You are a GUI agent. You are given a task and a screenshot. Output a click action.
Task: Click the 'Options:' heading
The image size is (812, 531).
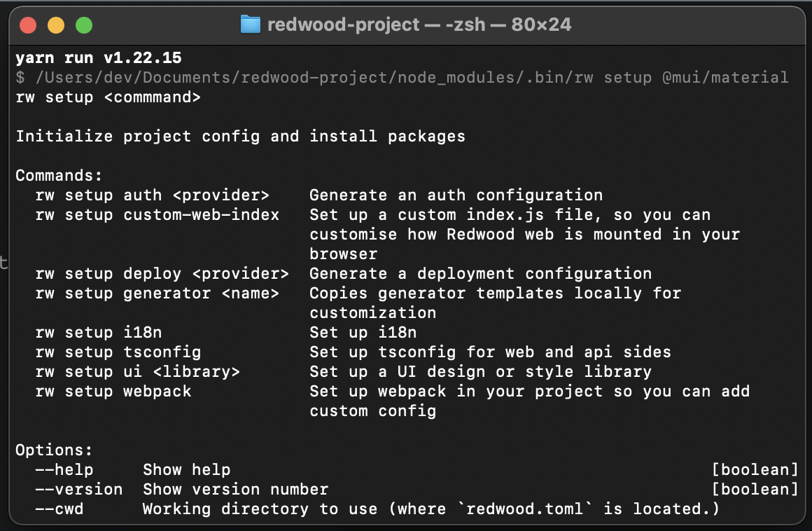tap(54, 450)
